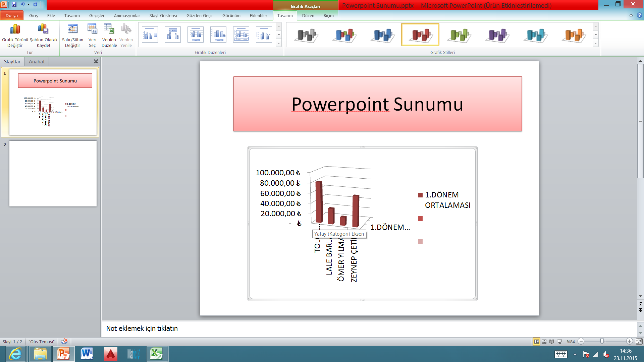The image size is (644, 362).
Task: Show next row of chart layouts
Action: click(279, 35)
